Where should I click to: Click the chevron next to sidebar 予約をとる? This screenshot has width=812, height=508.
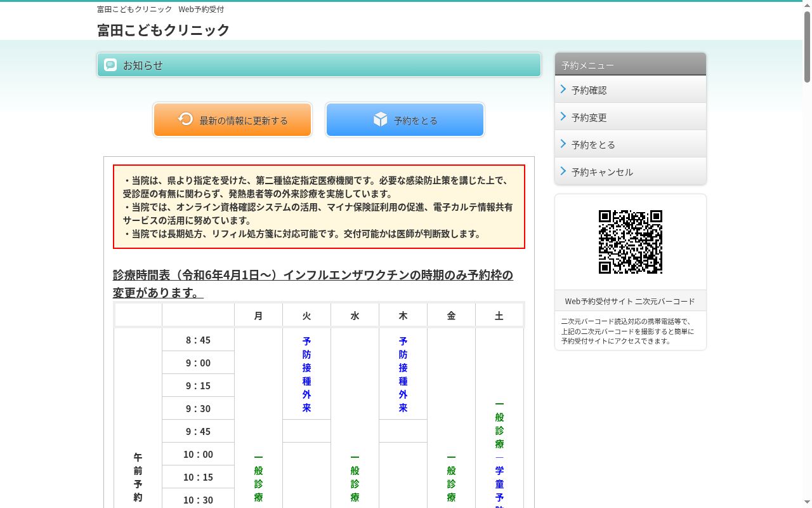point(563,144)
